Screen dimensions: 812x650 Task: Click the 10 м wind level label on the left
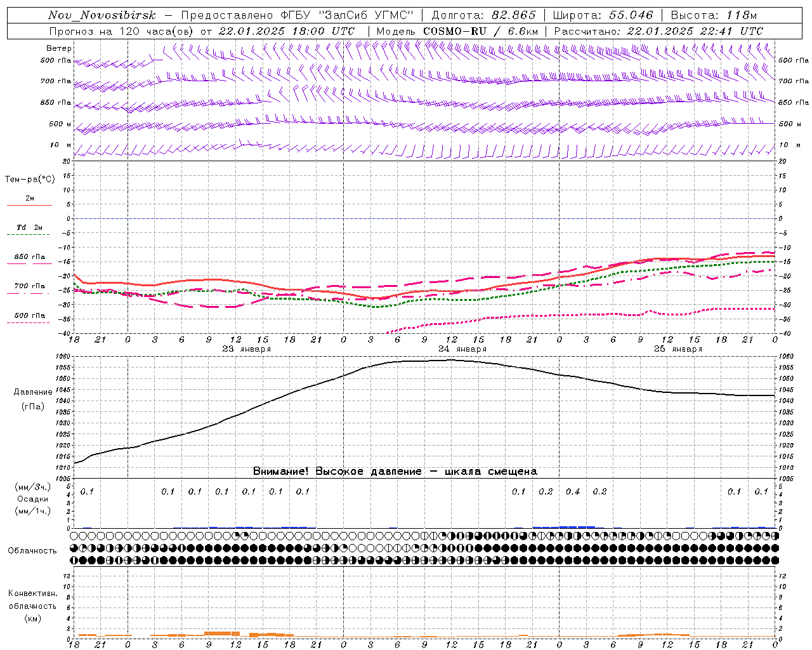pyautogui.click(x=62, y=145)
